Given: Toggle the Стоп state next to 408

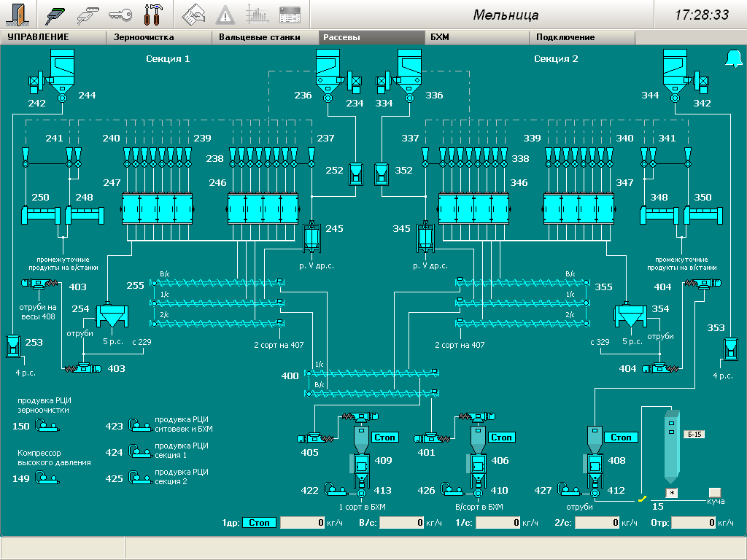Looking at the screenshot, I should pos(621,437).
